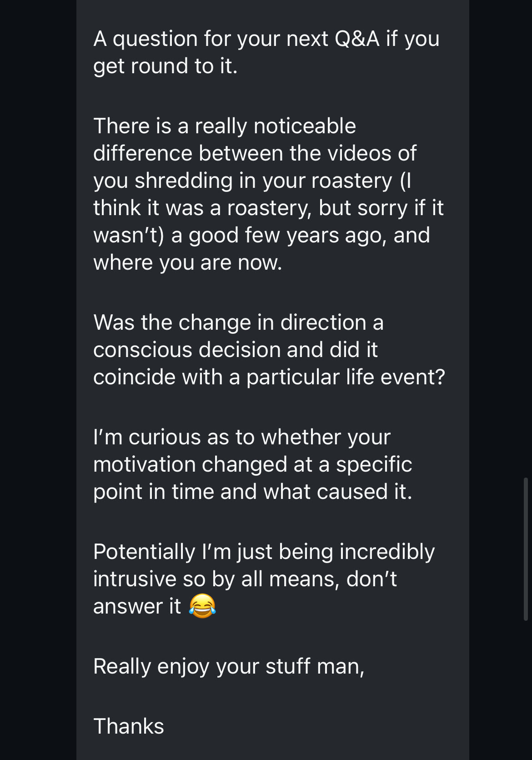Click the word "shredding" in the message
Screen dimensions: 532x760
(x=184, y=181)
